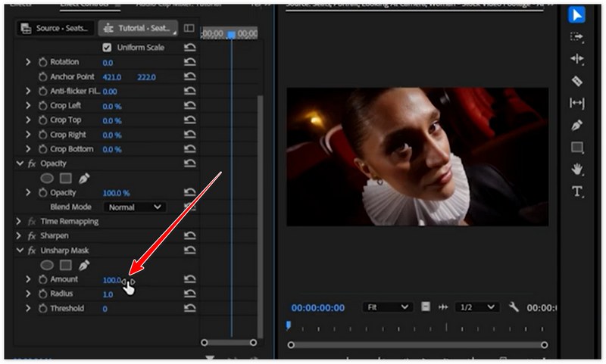The height and width of the screenshot is (364, 606).
Task: Open the Fit zoom level dropdown
Action: point(386,307)
